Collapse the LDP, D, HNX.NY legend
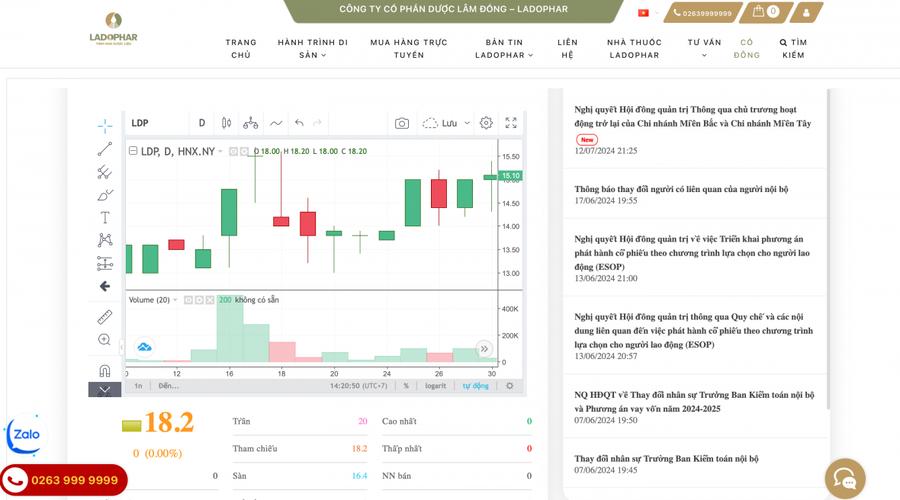 click(x=133, y=151)
